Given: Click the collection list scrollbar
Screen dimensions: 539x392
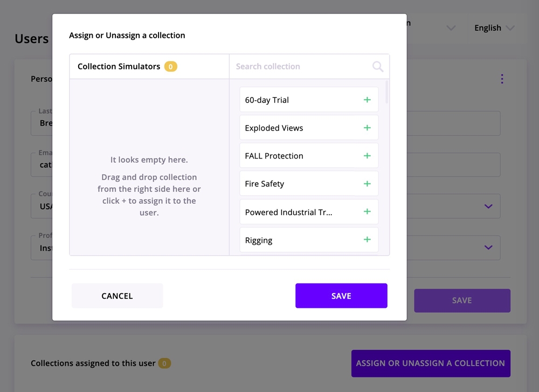Looking at the screenshot, I should click(387, 93).
